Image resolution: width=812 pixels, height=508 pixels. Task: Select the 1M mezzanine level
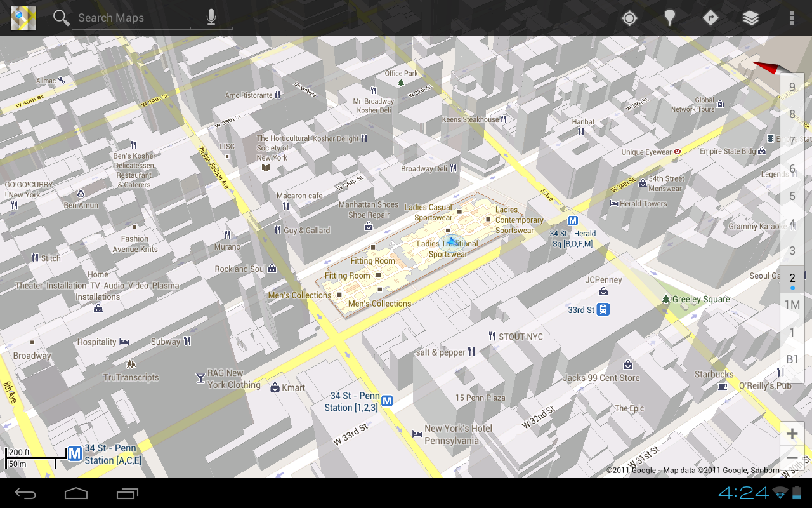point(792,305)
